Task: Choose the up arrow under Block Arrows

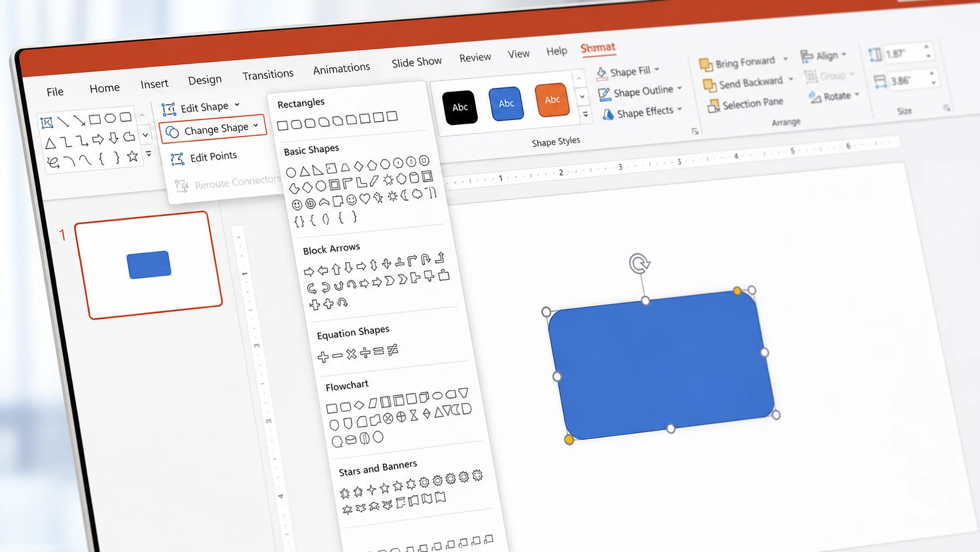Action: tap(336, 269)
